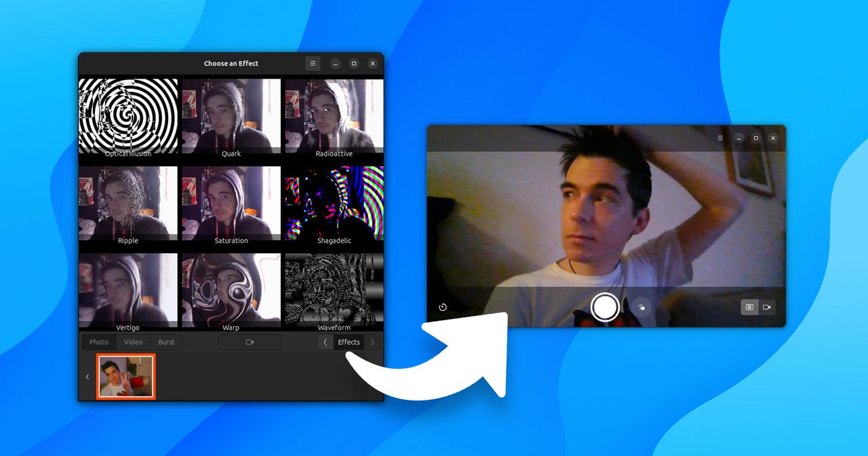The height and width of the screenshot is (456, 868).
Task: Go to next effects page chevron
Action: tap(372, 342)
